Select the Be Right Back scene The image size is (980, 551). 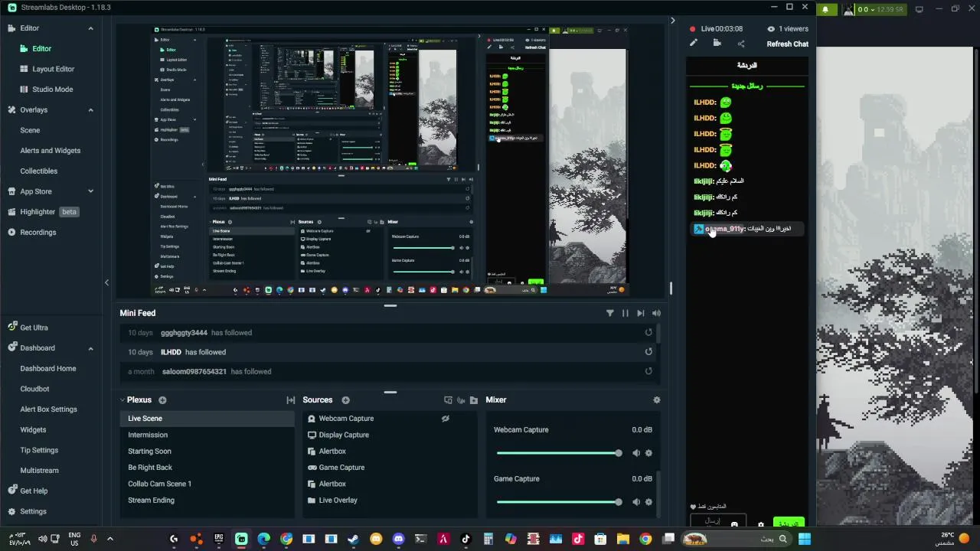tap(207, 468)
